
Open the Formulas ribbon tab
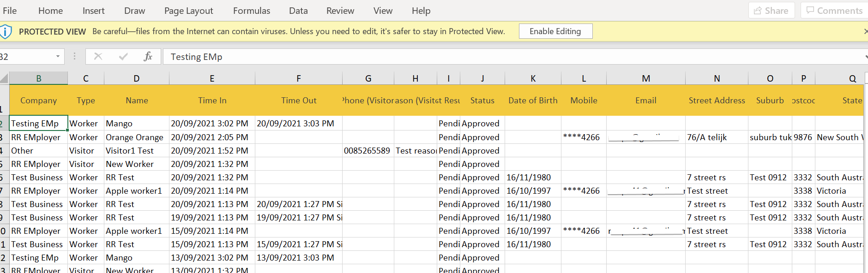[x=252, y=11]
